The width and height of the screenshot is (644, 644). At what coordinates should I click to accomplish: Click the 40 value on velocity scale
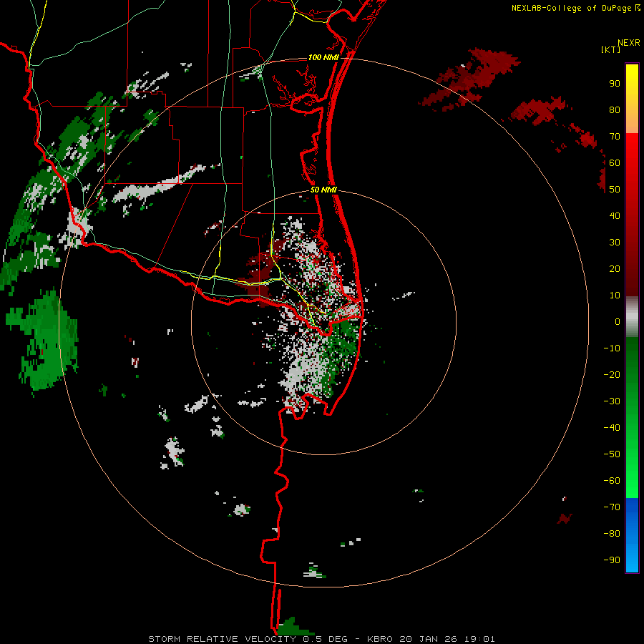615,215
